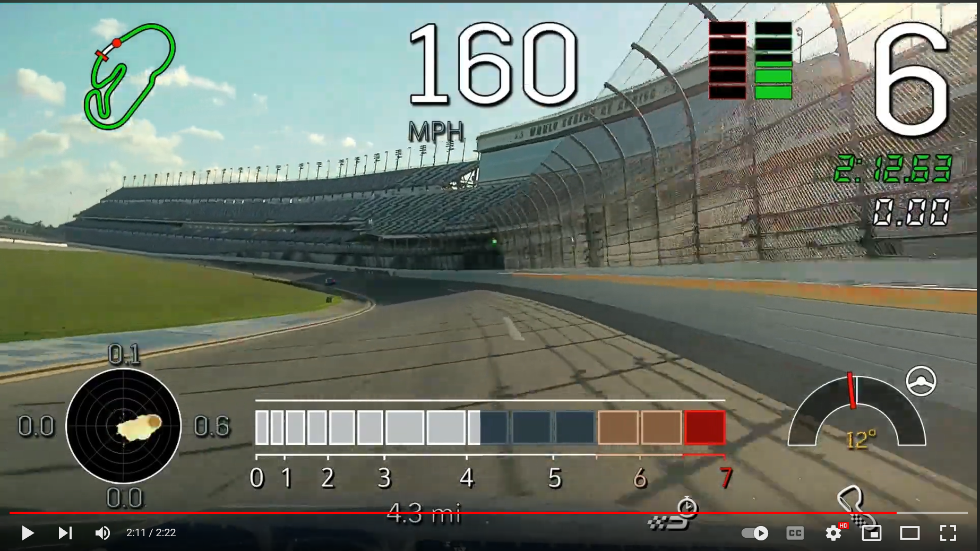Click the 2:11 / 2:22 time display
980x551 pixels.
pyautogui.click(x=151, y=532)
